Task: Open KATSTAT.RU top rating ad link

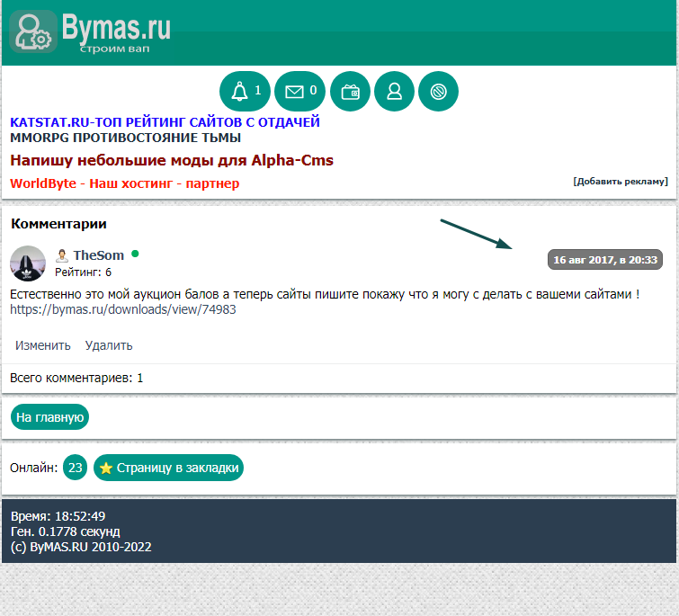Action: [165, 121]
